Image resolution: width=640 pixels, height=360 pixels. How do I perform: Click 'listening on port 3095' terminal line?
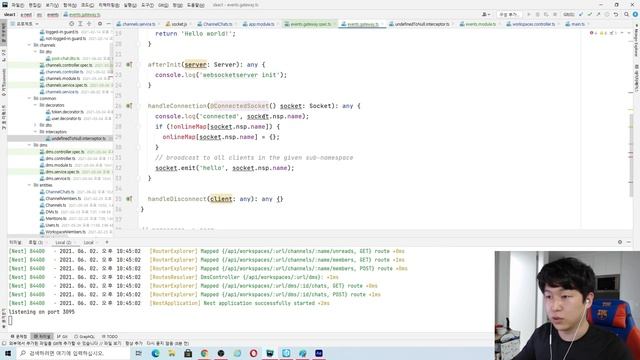pos(42,312)
